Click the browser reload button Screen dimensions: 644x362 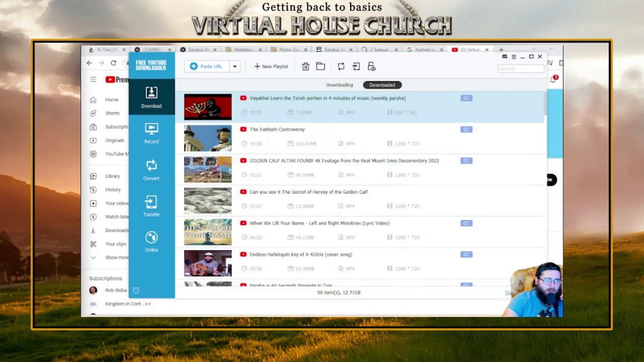point(114,63)
